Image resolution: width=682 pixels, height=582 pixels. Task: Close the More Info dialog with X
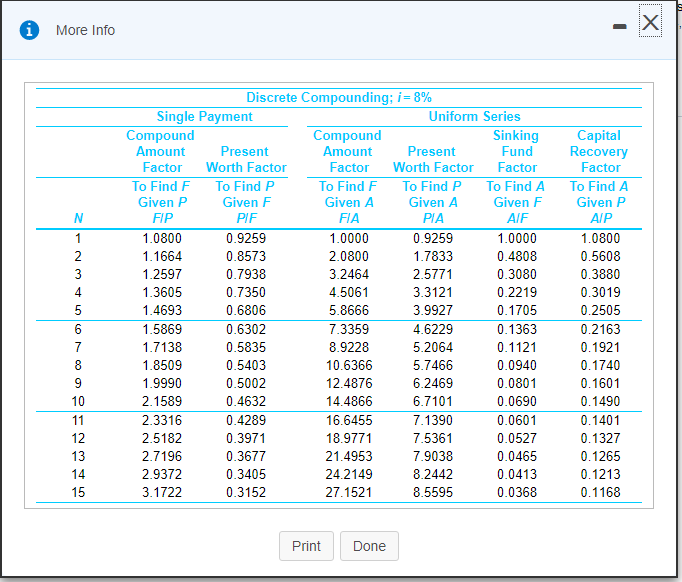tap(650, 22)
